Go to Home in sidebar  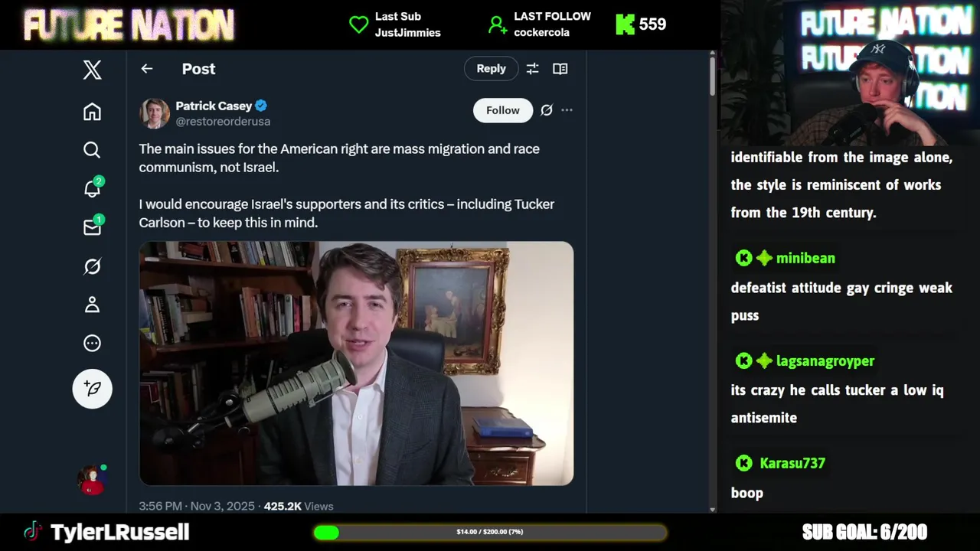point(92,112)
